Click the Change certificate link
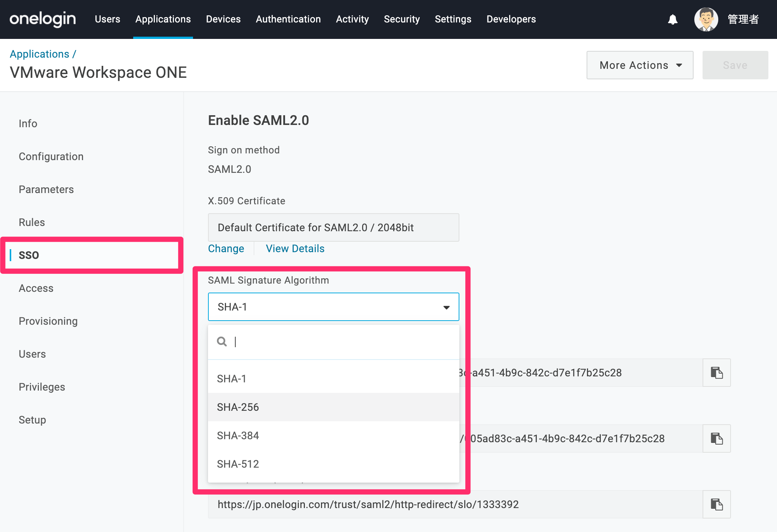The width and height of the screenshot is (777, 532). pos(226,248)
